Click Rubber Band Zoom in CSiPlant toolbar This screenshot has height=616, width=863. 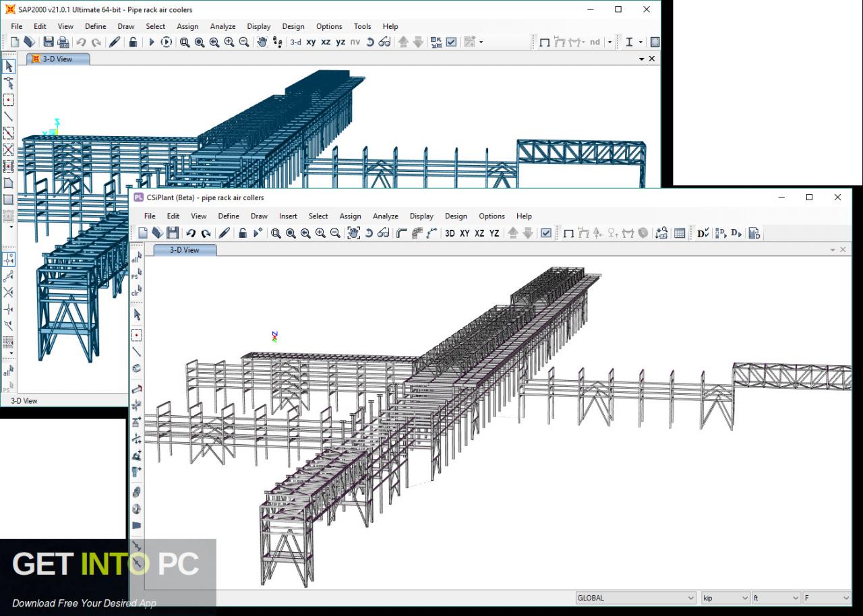pyautogui.click(x=276, y=233)
